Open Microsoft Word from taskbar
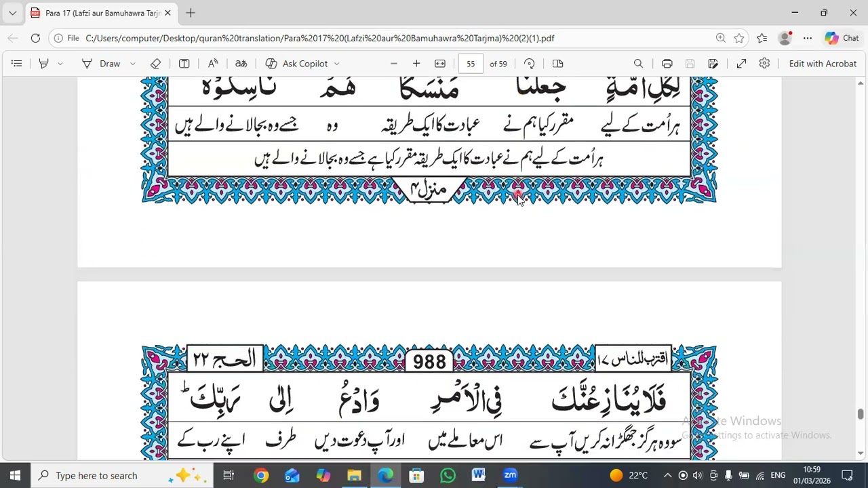 [x=479, y=476]
